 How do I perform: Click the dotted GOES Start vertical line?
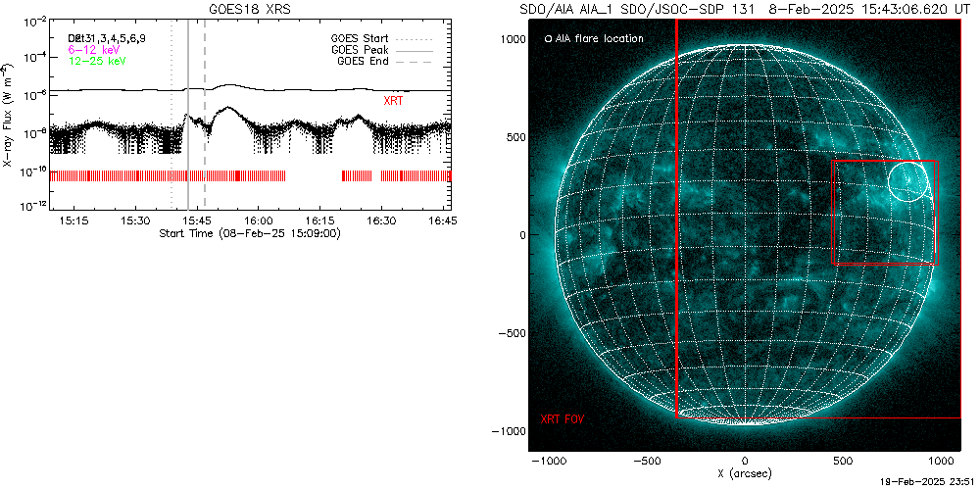tap(171, 115)
